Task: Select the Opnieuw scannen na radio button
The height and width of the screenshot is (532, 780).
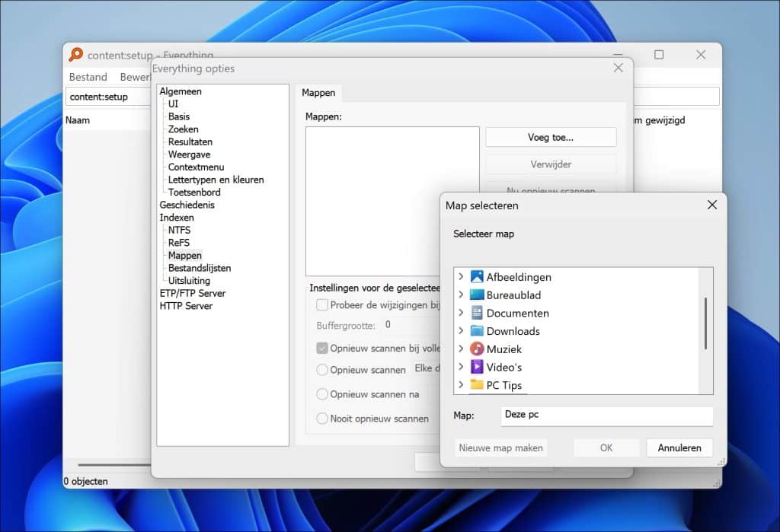Action: [x=322, y=394]
